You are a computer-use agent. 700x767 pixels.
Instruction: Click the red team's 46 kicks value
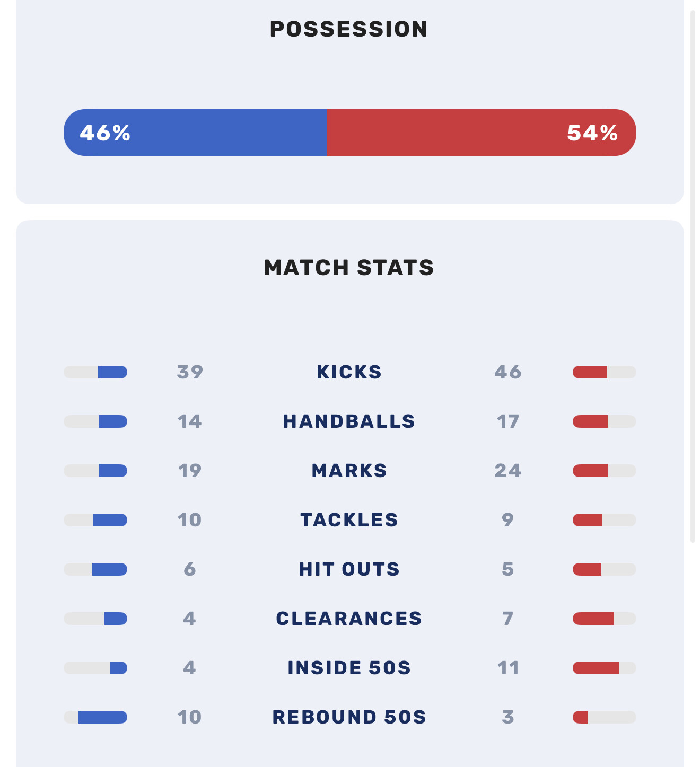coord(507,372)
